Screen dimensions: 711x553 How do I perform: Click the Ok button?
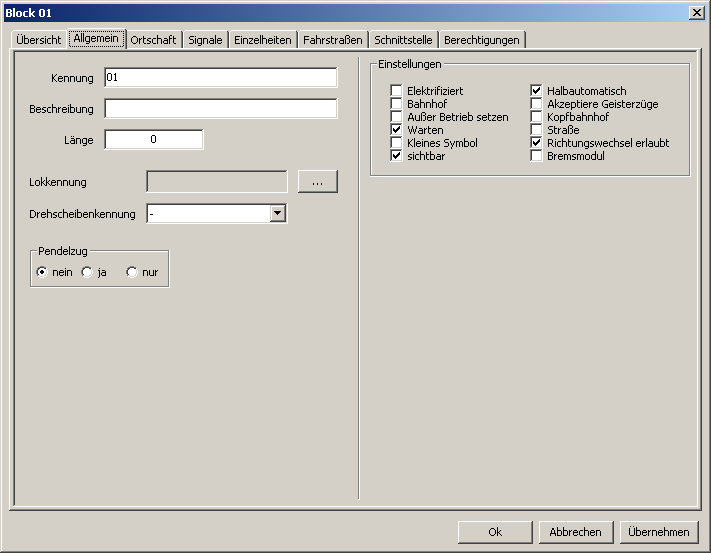point(495,532)
